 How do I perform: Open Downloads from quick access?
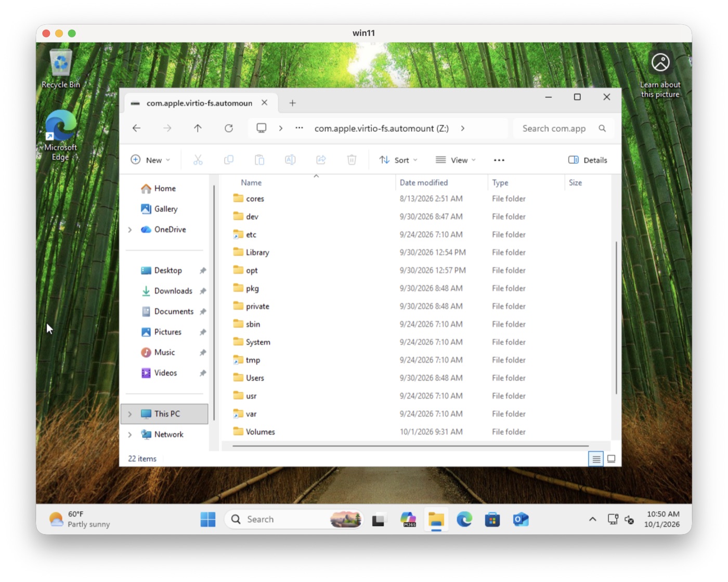click(173, 291)
